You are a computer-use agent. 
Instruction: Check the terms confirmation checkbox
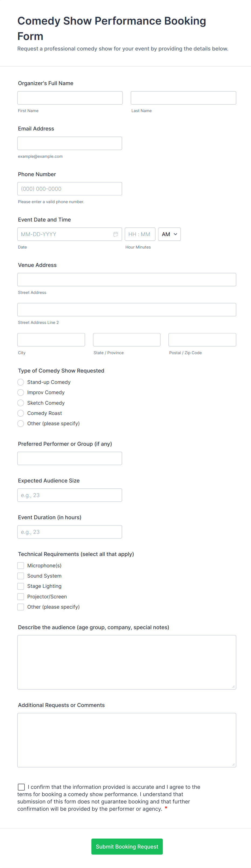coord(21,787)
